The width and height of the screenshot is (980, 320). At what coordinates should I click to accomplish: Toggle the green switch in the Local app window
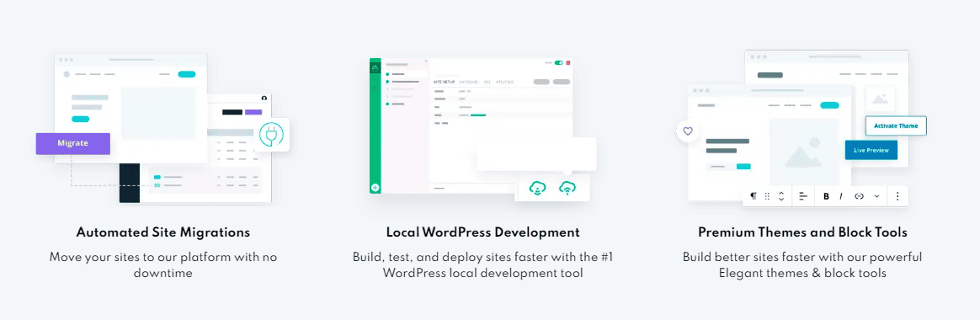coord(559,62)
